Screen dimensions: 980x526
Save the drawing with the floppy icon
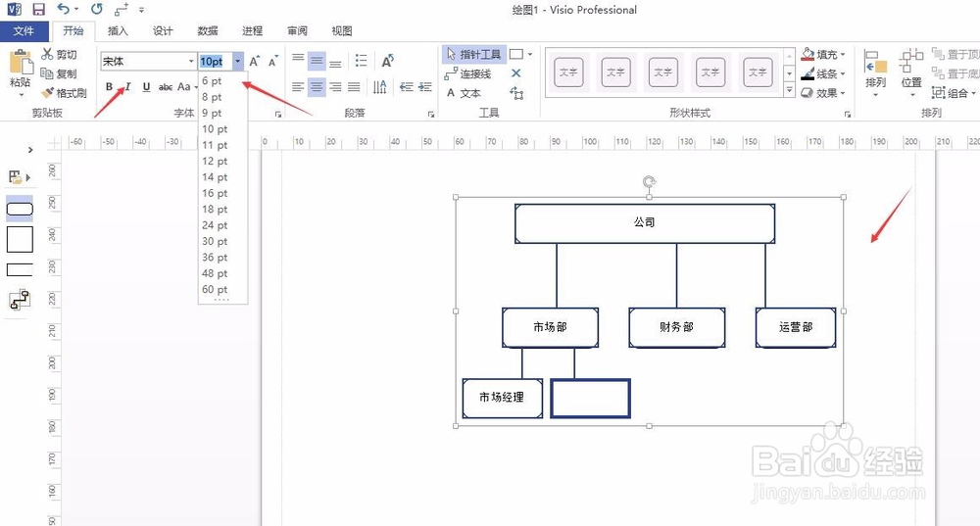(39, 10)
